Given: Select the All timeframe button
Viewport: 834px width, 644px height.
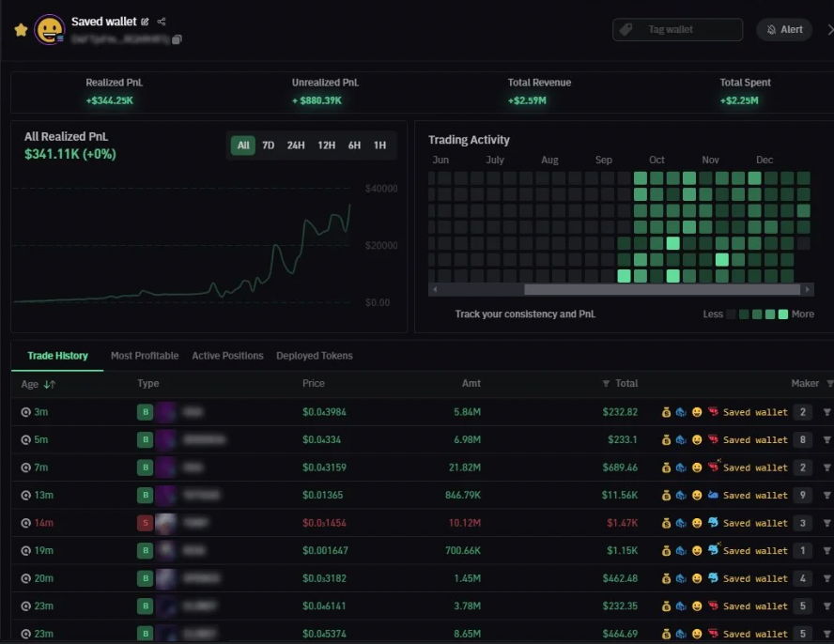Looking at the screenshot, I should pos(242,146).
